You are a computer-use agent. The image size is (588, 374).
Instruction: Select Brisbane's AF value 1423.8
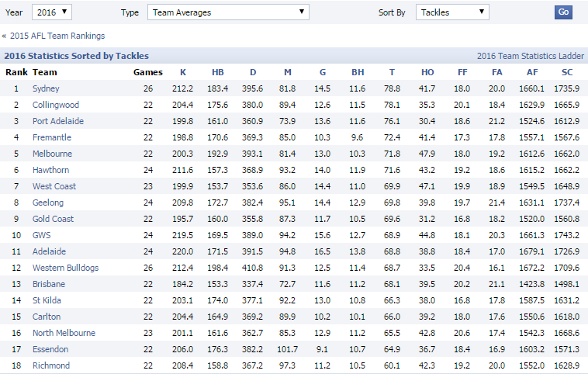(x=531, y=284)
